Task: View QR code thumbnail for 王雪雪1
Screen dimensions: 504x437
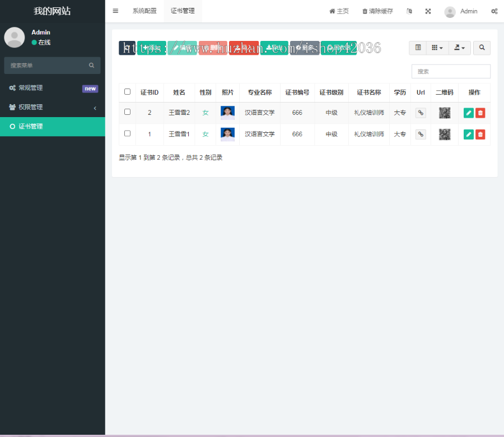Action: pyautogui.click(x=445, y=134)
